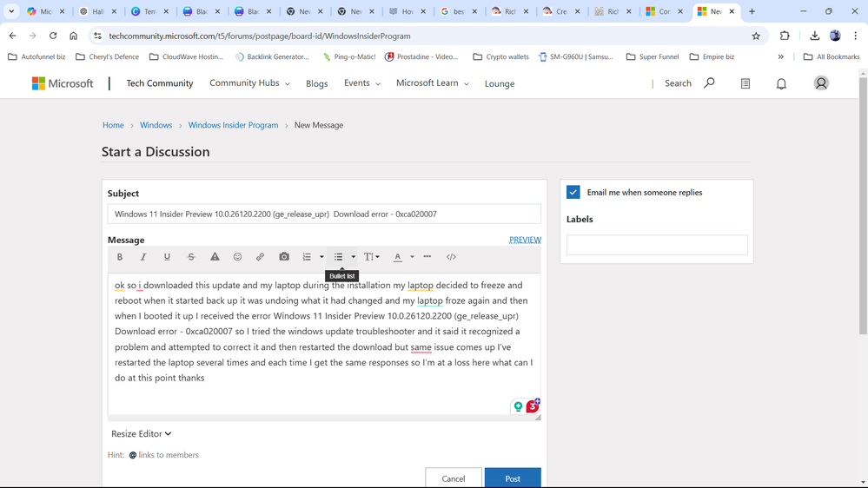Apply bullet list formatting
The height and width of the screenshot is (488, 868).
(x=338, y=257)
